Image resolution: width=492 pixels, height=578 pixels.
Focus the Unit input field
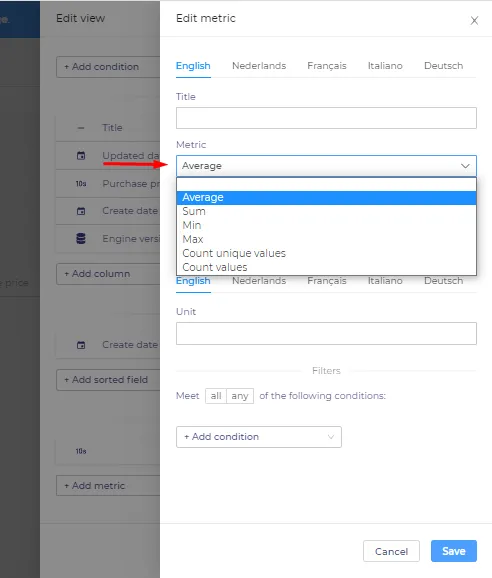326,334
